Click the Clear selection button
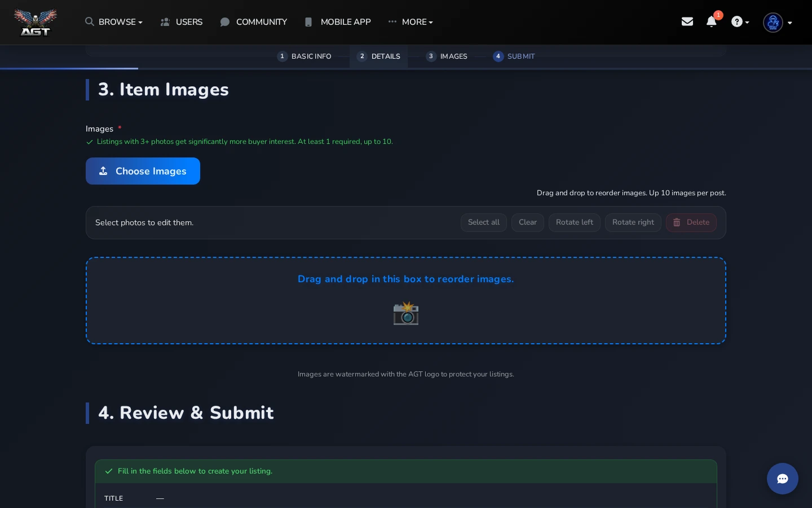The height and width of the screenshot is (508, 812). [x=528, y=222]
